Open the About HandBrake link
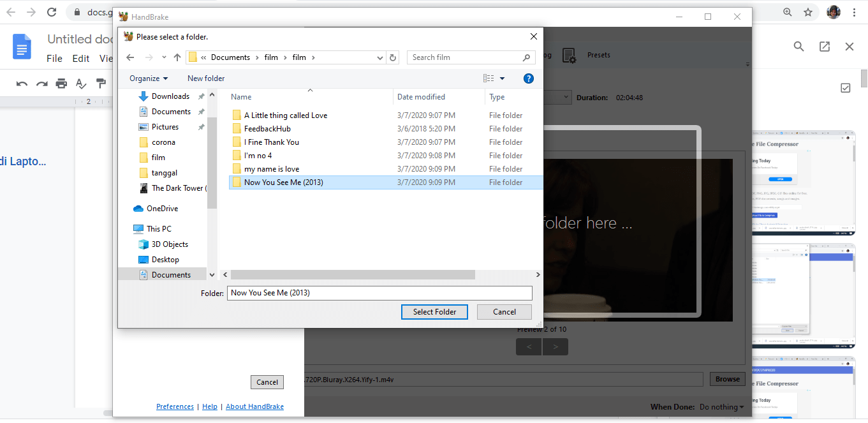The height and width of the screenshot is (423, 868). coord(254,406)
